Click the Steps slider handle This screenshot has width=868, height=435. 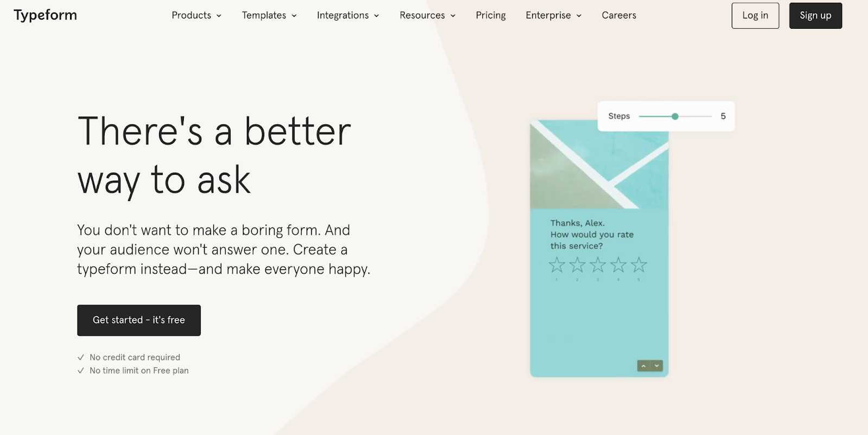(x=675, y=116)
